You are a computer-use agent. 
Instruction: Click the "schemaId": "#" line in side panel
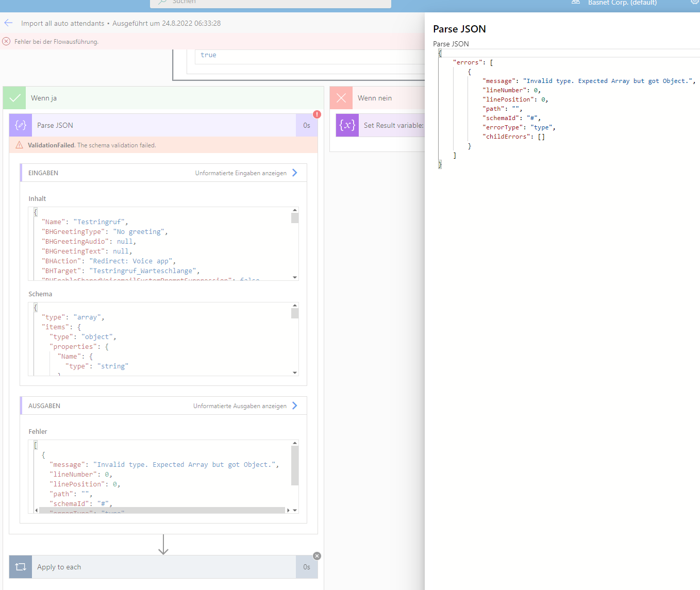pos(511,118)
